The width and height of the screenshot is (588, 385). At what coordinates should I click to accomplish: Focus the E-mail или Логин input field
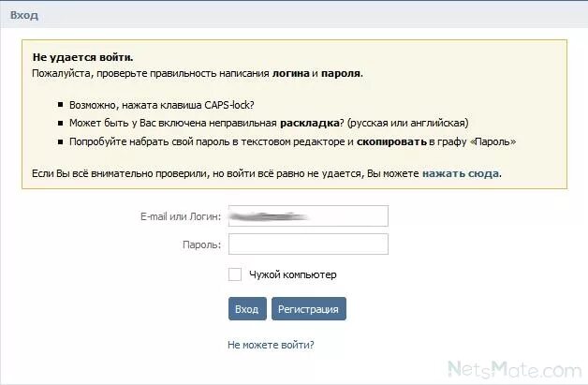(308, 215)
